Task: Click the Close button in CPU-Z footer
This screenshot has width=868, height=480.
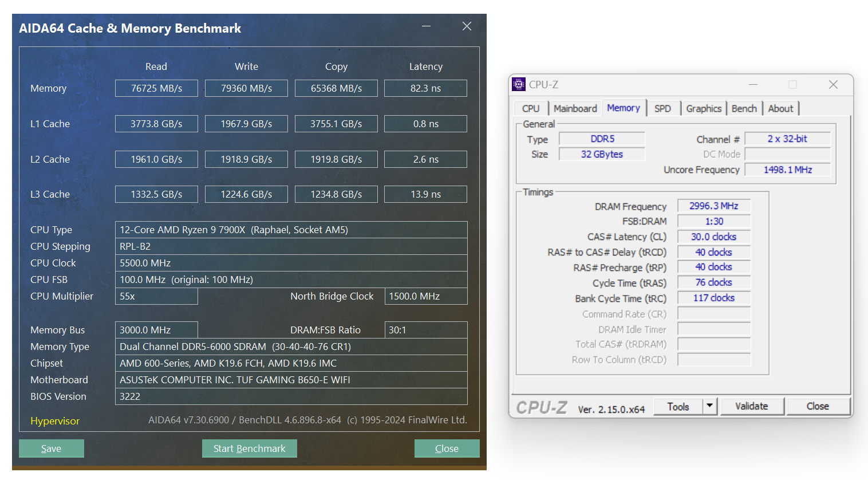Action: [818, 406]
